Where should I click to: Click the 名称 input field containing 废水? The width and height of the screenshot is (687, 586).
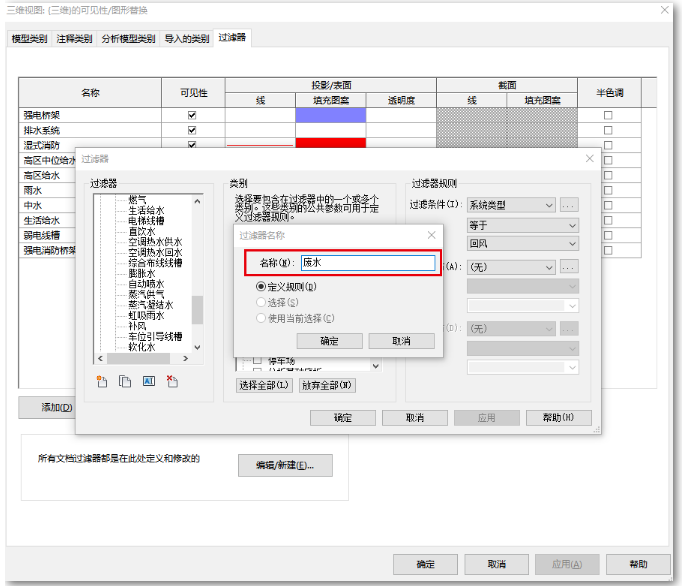(368, 263)
